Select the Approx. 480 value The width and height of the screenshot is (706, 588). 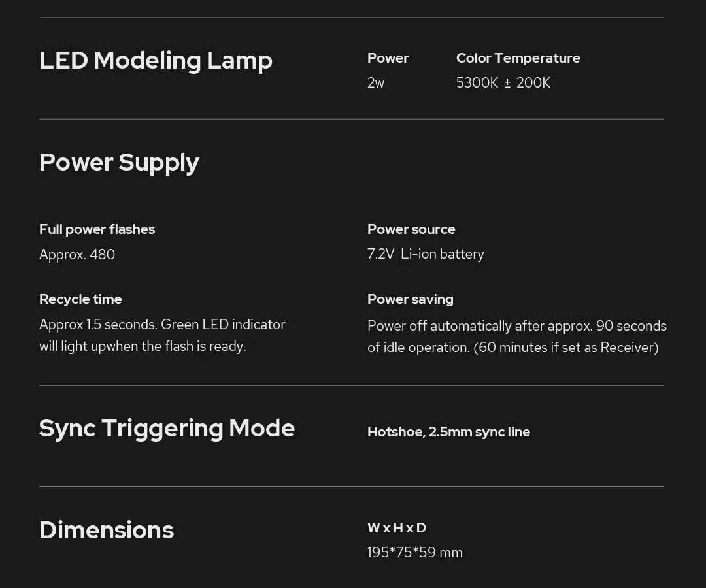tap(77, 255)
